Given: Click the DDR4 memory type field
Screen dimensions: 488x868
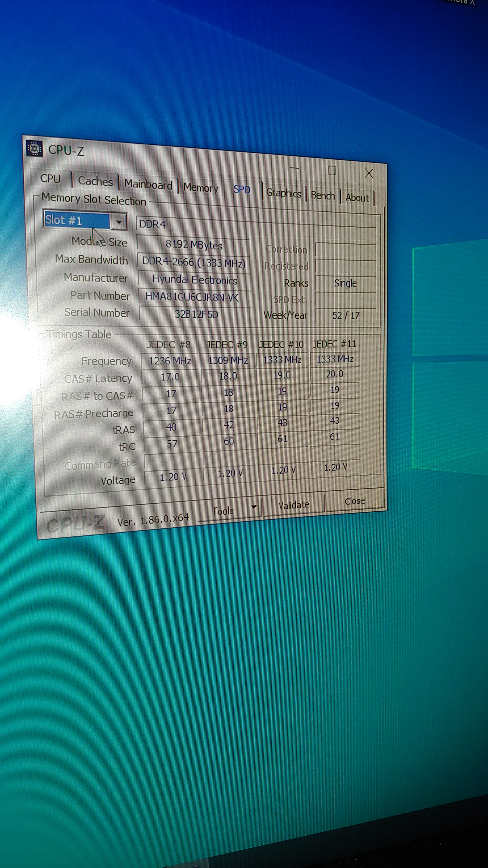Looking at the screenshot, I should point(256,224).
